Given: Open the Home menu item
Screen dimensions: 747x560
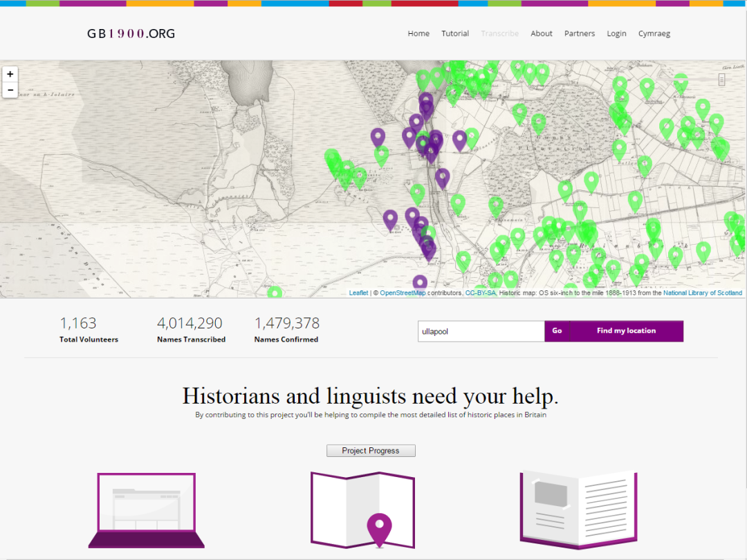Looking at the screenshot, I should (418, 33).
